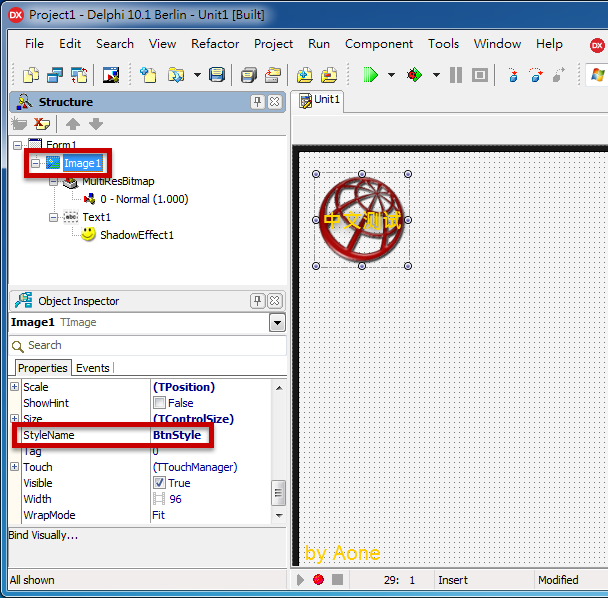Screen dimensions: 608x598
Task: Move item down in Structure panel
Action: tap(96, 124)
